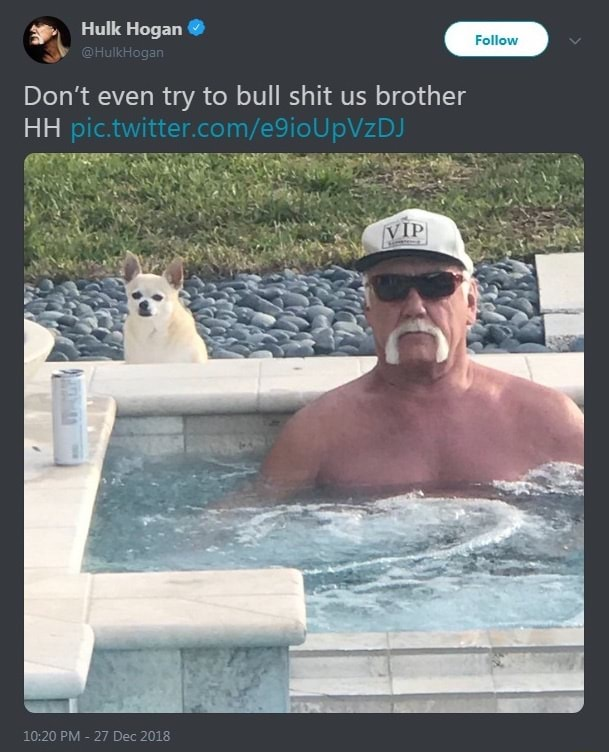This screenshot has height=752, width=609.
Task: Click the silver can in the photo
Action: [70, 417]
